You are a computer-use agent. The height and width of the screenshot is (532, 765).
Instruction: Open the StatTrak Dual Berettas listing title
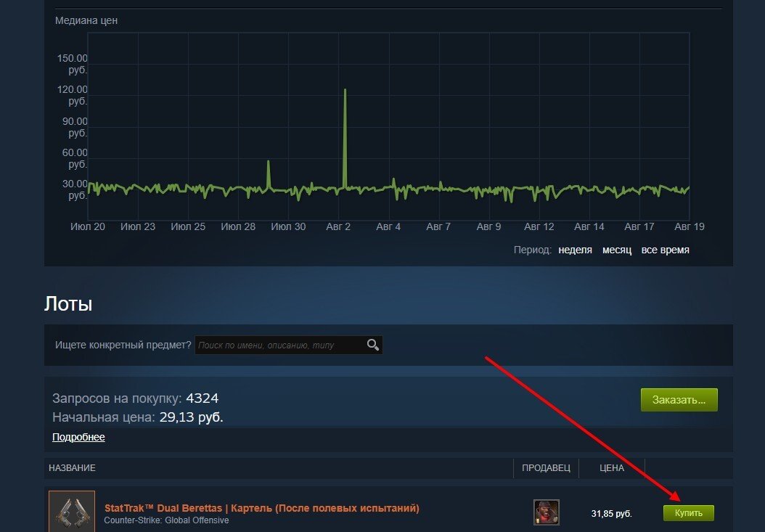261,508
